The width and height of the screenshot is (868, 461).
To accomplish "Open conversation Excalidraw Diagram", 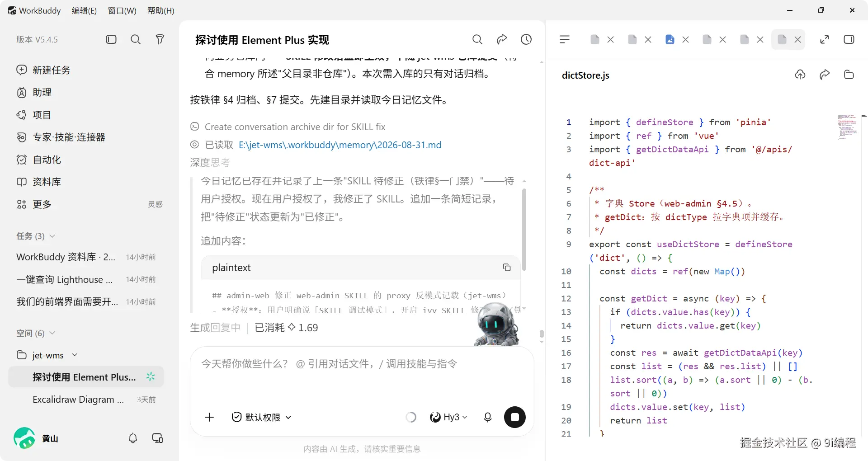I will coord(86,400).
